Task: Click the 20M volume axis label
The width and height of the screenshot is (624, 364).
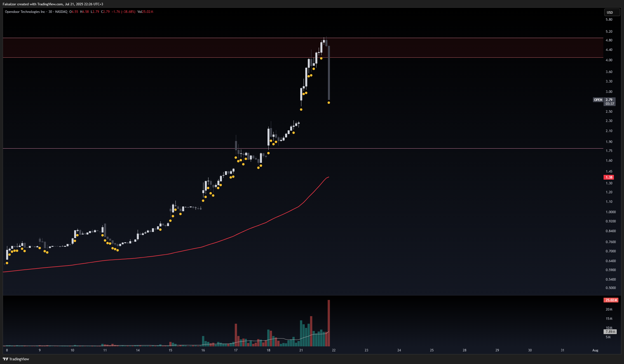Action: pos(609,309)
